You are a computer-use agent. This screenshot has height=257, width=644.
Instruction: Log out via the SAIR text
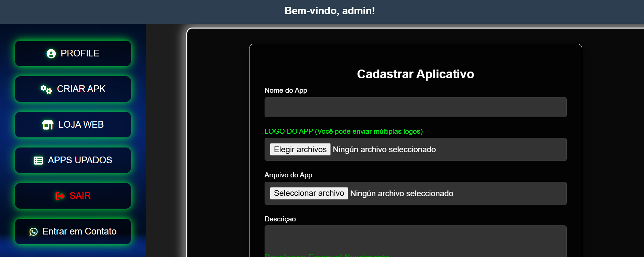pos(80,196)
